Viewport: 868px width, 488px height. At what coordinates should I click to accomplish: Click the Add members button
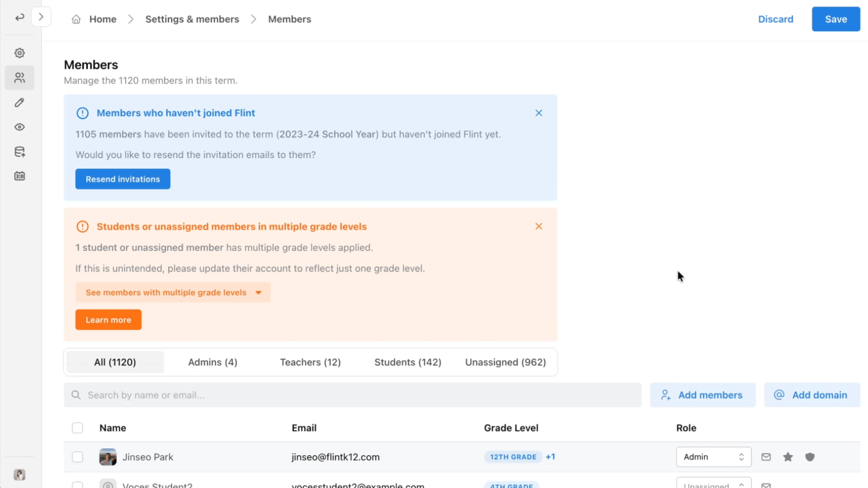(x=703, y=395)
